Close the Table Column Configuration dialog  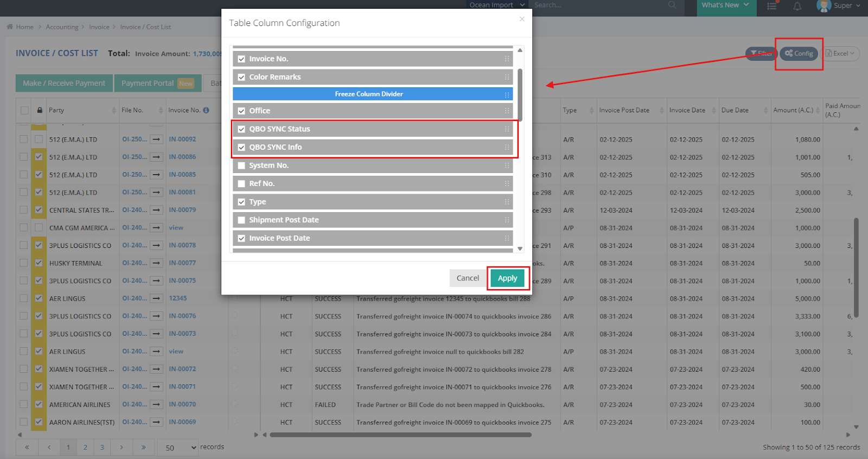coord(521,19)
